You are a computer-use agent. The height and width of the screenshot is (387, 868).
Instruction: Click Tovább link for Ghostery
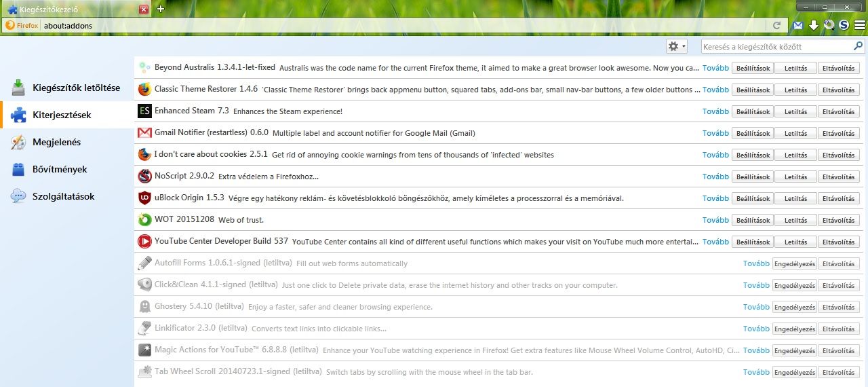point(756,307)
